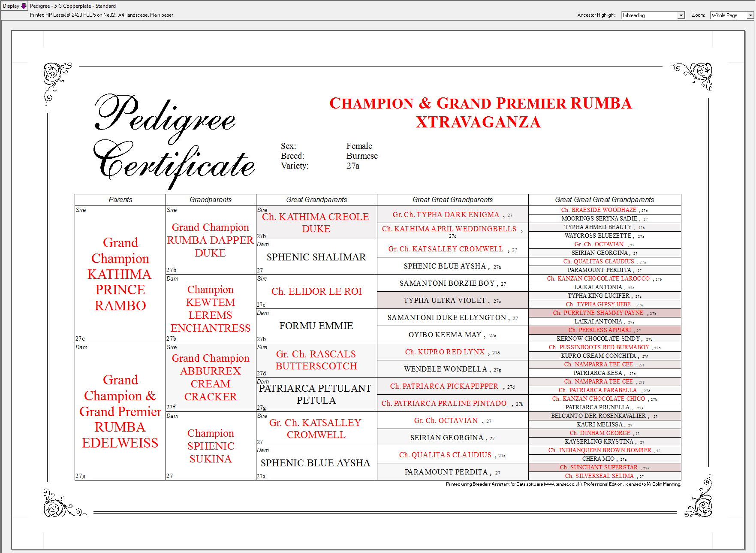Click 'Ch. SILVERSEAL SELIMA'

[605, 476]
